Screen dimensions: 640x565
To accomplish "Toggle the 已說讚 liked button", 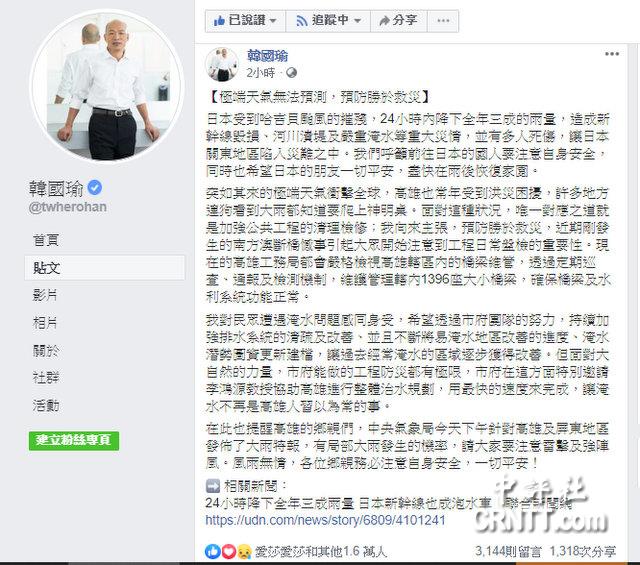I will tap(245, 21).
